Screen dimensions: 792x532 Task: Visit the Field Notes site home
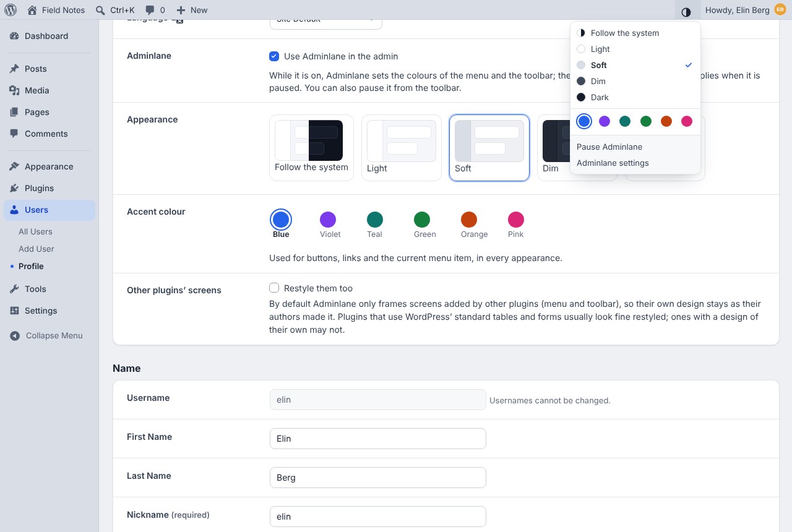56,10
